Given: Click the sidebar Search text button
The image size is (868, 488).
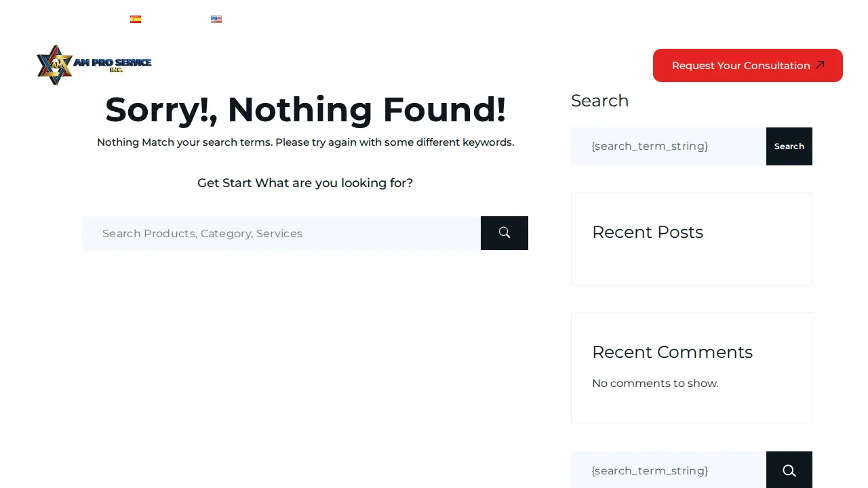Looking at the screenshot, I should (789, 146).
